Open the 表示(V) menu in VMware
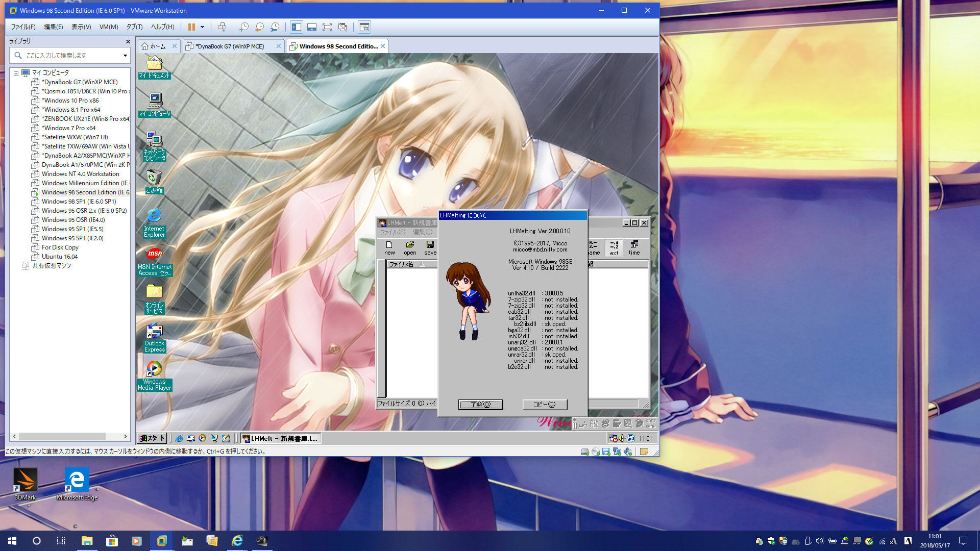 pos(81,27)
